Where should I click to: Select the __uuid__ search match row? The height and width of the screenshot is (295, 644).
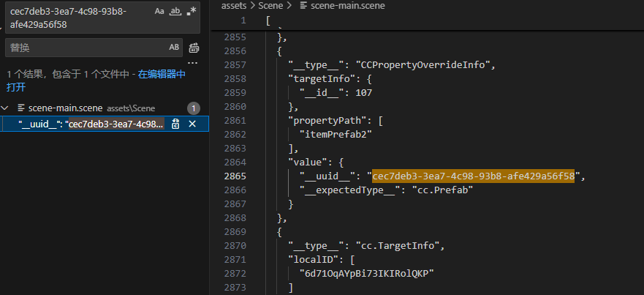coord(105,124)
